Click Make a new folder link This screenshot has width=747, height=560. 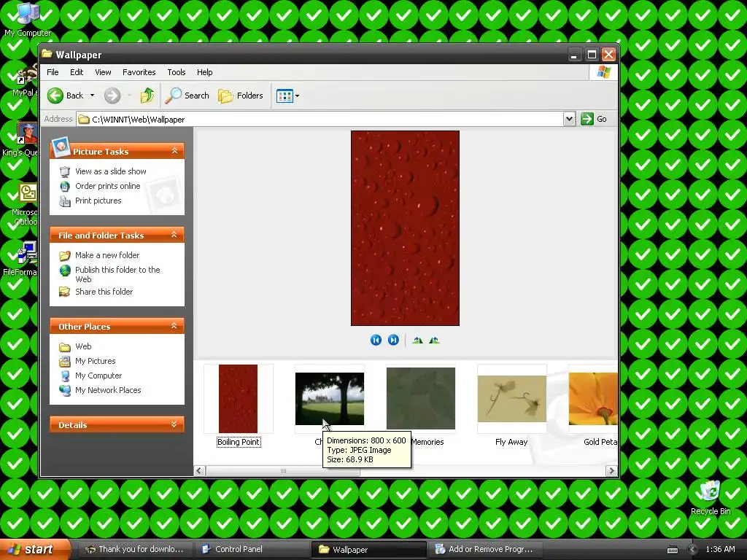[x=107, y=255]
